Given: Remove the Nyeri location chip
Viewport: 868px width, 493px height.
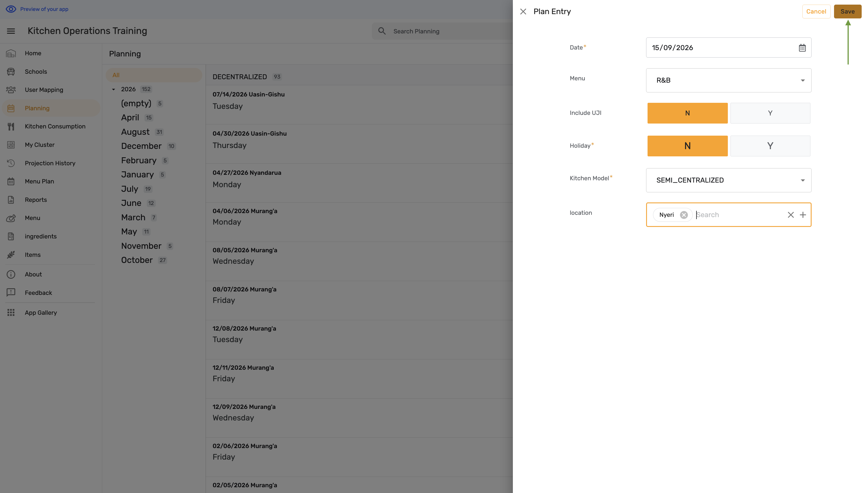Looking at the screenshot, I should (x=684, y=215).
